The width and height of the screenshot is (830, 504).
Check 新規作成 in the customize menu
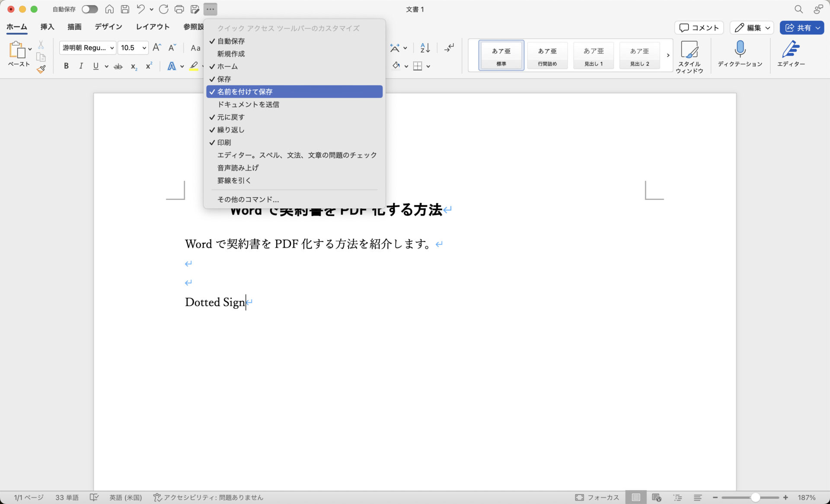tap(294, 54)
